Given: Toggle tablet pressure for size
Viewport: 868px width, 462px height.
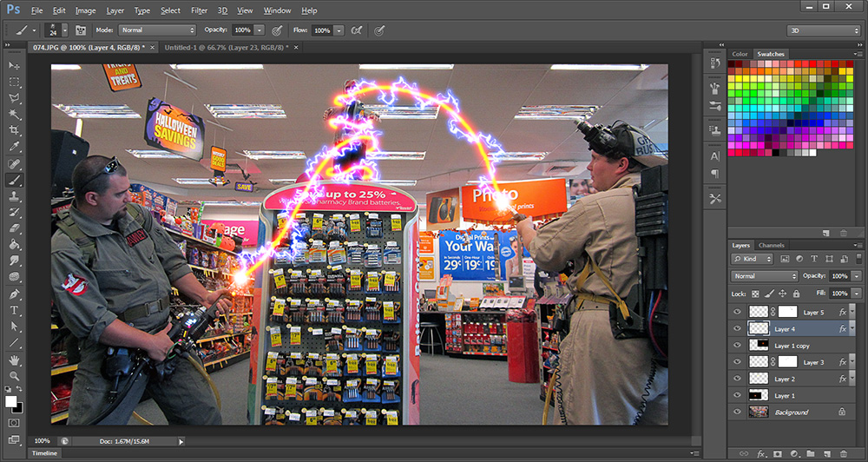Looking at the screenshot, I should click(x=379, y=30).
